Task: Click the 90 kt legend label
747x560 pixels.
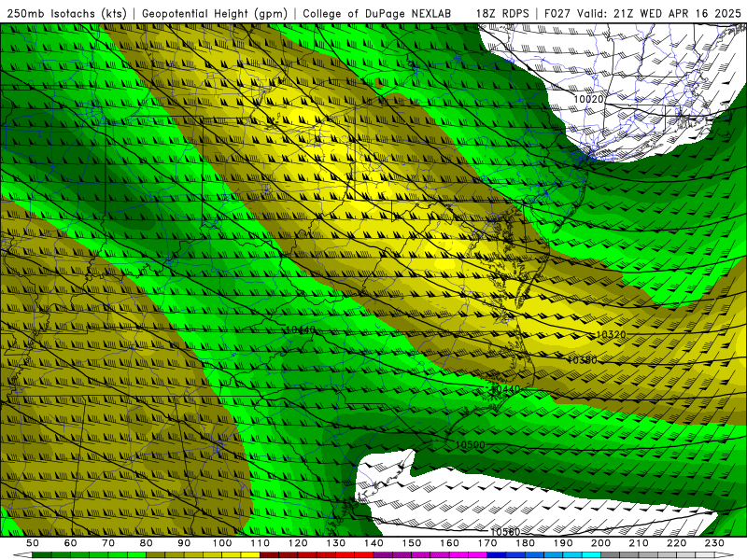Action: pyautogui.click(x=184, y=543)
